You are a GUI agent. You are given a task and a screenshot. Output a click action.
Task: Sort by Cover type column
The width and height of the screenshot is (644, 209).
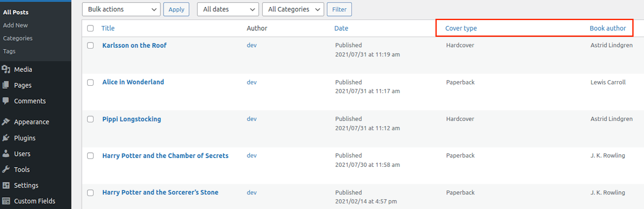pos(461,28)
